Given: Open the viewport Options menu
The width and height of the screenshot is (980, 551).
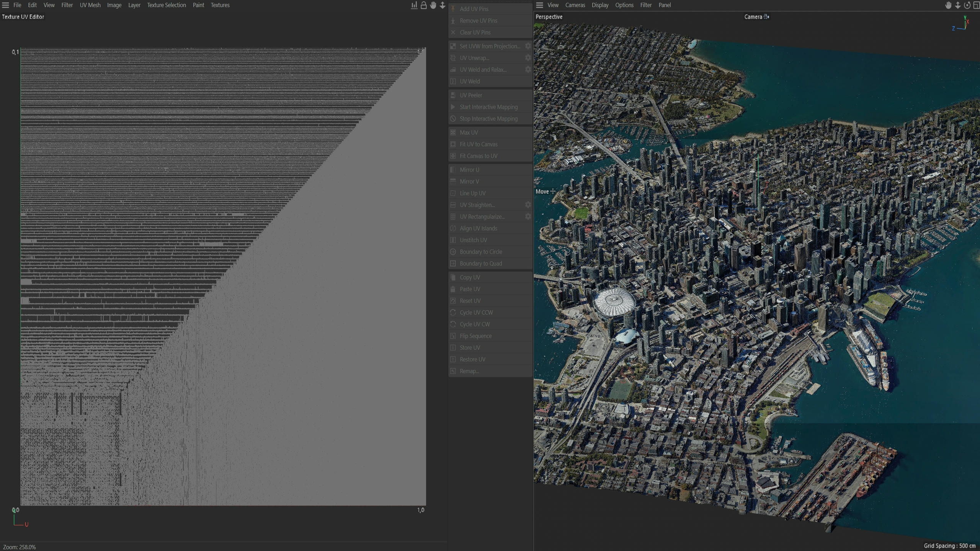Looking at the screenshot, I should pyautogui.click(x=624, y=5).
